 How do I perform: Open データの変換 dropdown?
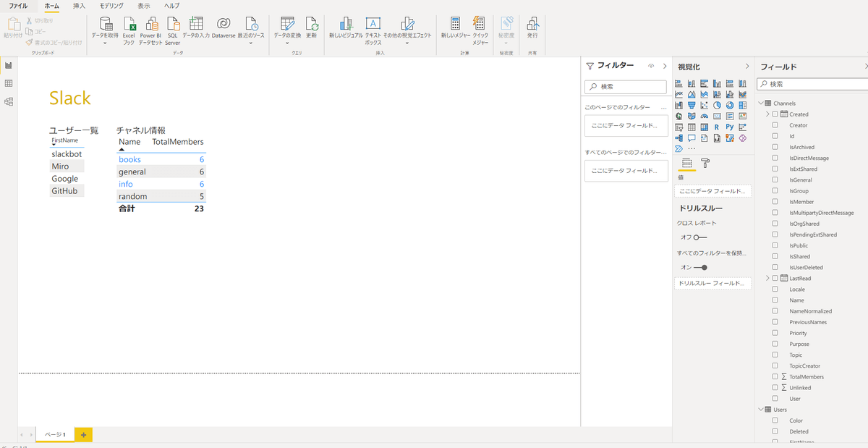coord(287,43)
